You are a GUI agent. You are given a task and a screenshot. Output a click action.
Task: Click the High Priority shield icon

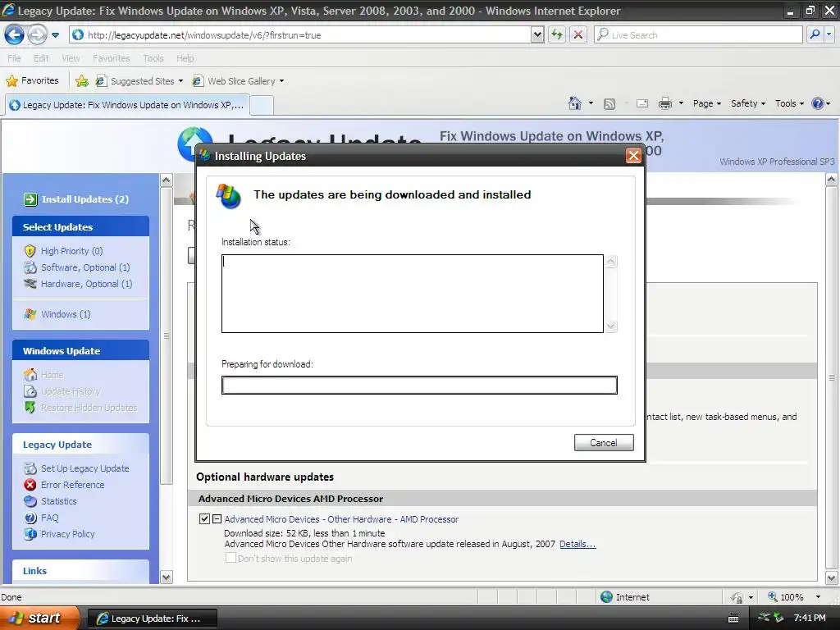click(x=30, y=251)
